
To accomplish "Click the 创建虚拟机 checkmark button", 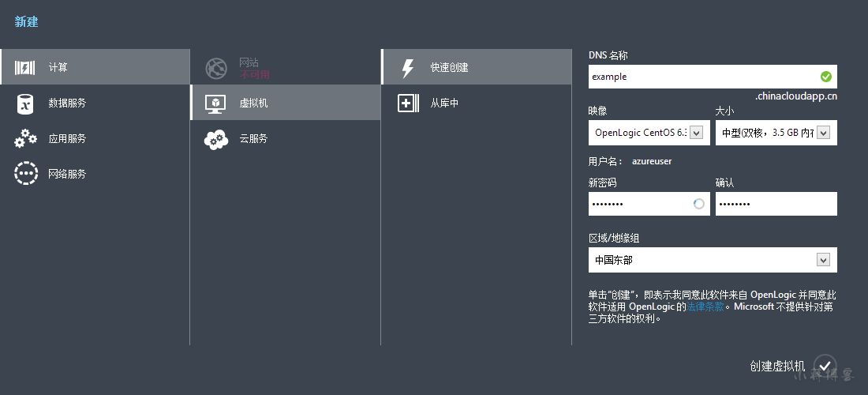I will pos(825,366).
